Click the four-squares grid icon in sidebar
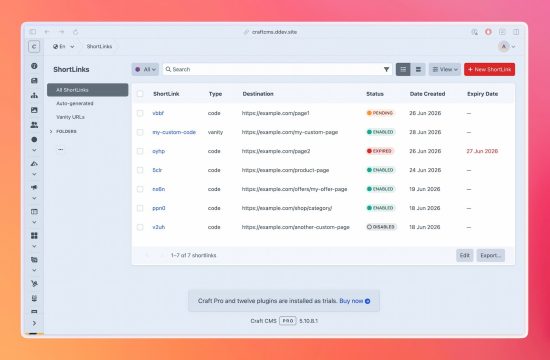 (x=34, y=235)
